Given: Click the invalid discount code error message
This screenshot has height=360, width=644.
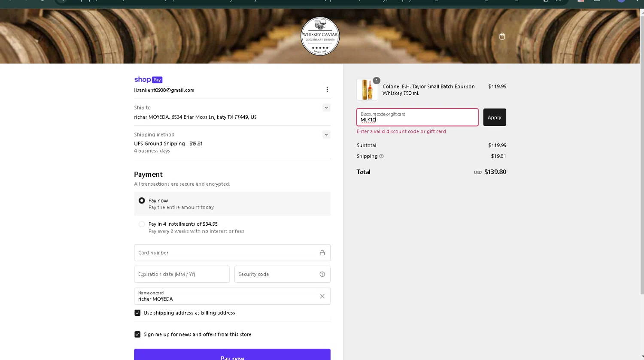Looking at the screenshot, I should click(x=401, y=131).
